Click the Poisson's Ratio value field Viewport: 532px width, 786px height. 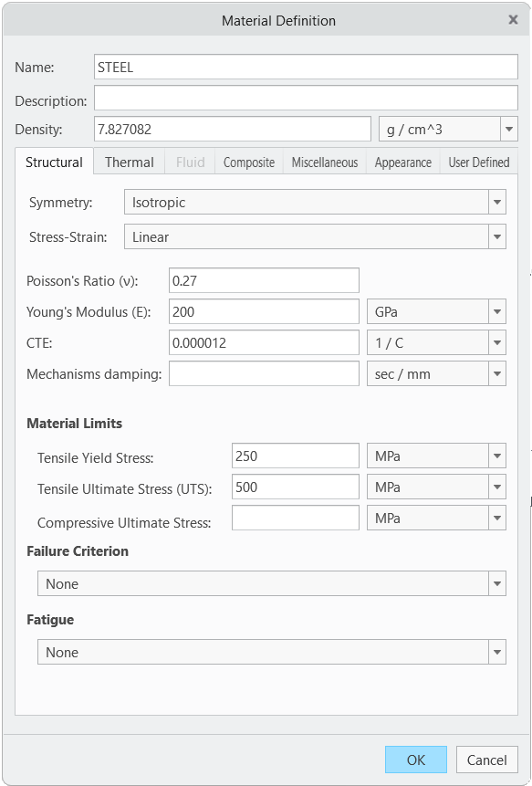[264, 280]
